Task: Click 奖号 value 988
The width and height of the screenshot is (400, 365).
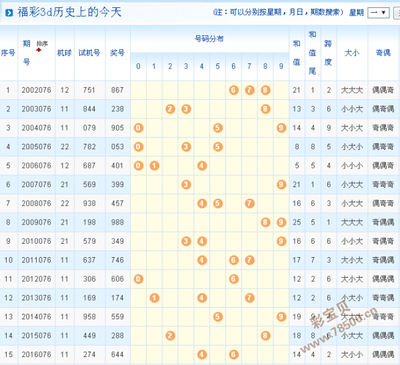Action: pos(117,222)
